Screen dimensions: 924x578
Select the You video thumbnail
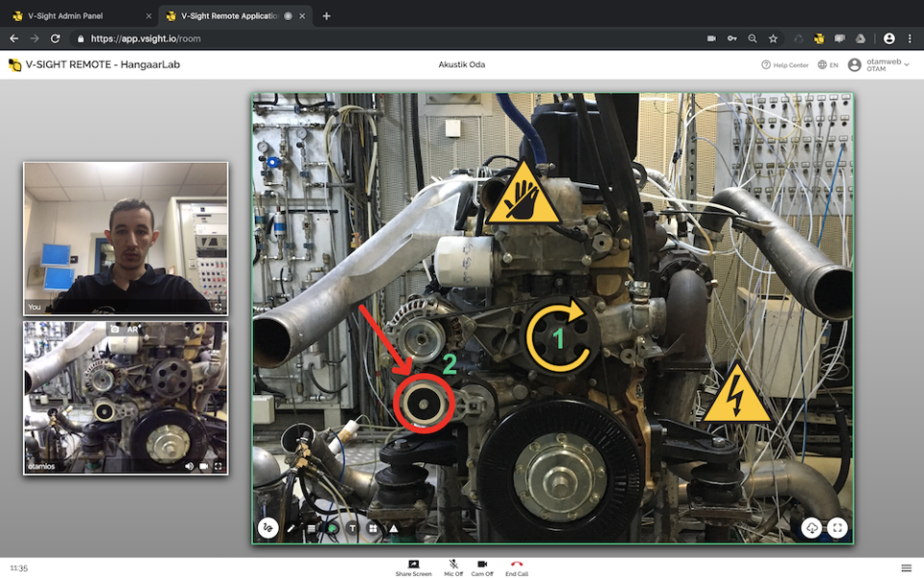[x=125, y=238]
